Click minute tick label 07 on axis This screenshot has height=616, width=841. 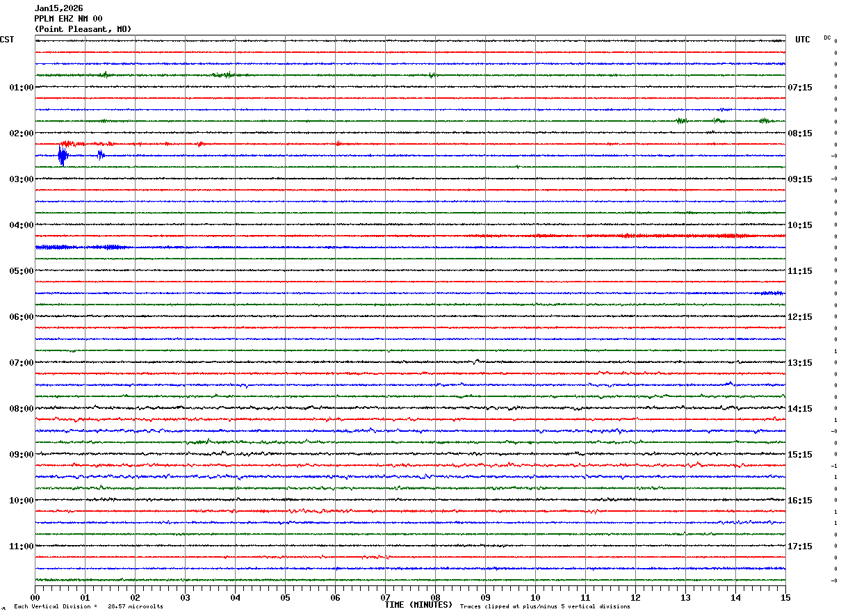[x=385, y=597]
